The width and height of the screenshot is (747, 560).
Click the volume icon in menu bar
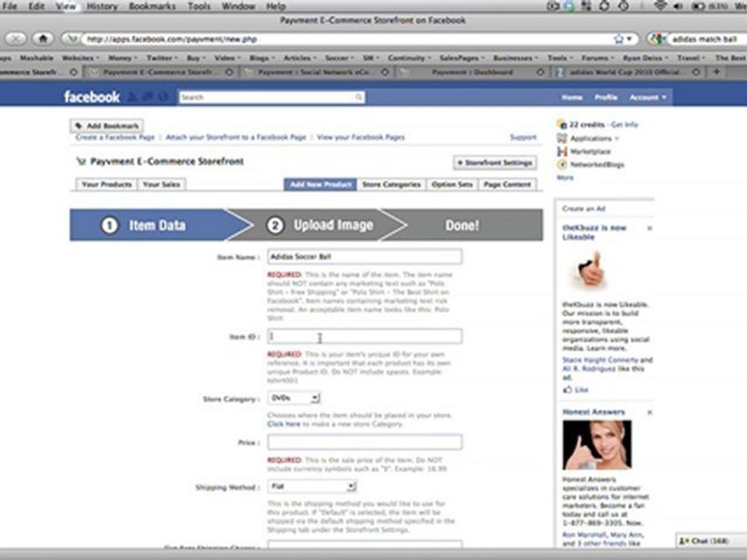tap(677, 6)
